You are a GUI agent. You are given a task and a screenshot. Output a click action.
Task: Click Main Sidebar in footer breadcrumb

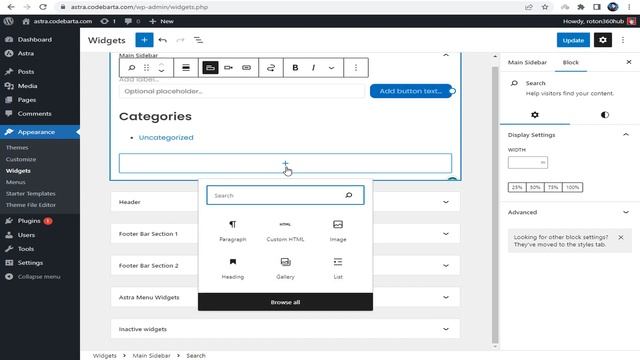(151, 356)
